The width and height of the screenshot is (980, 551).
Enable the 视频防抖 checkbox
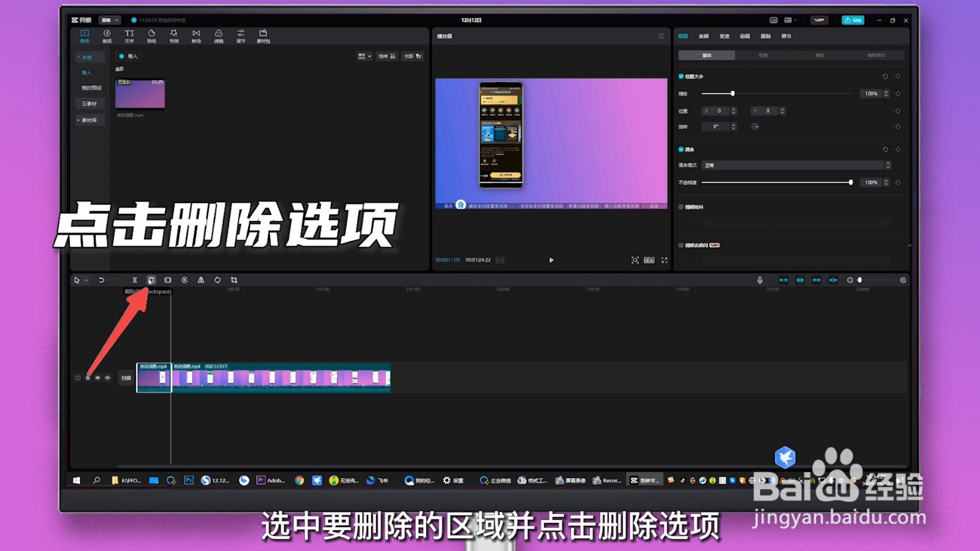[681, 207]
